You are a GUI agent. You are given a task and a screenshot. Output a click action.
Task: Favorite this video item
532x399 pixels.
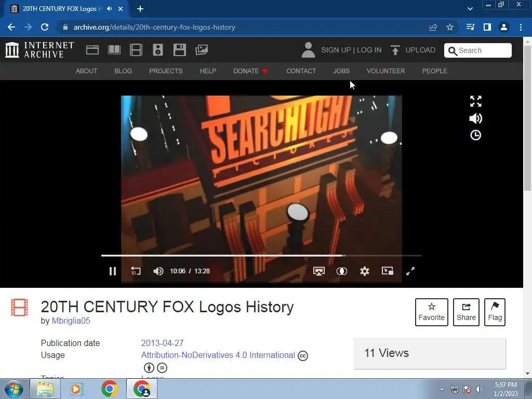432,312
